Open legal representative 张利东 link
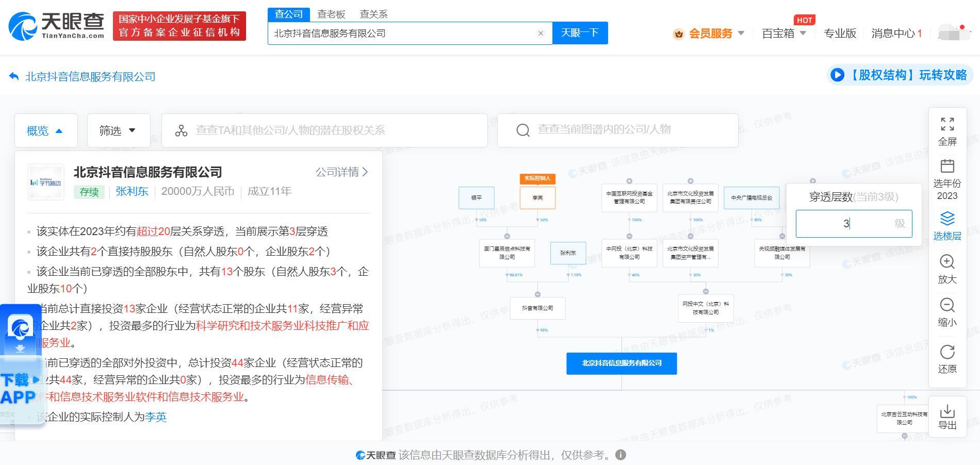The image size is (980, 465). pyautogui.click(x=132, y=191)
